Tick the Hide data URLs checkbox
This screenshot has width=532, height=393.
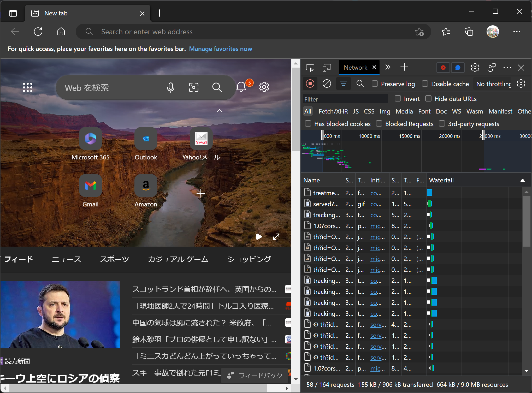coord(428,99)
